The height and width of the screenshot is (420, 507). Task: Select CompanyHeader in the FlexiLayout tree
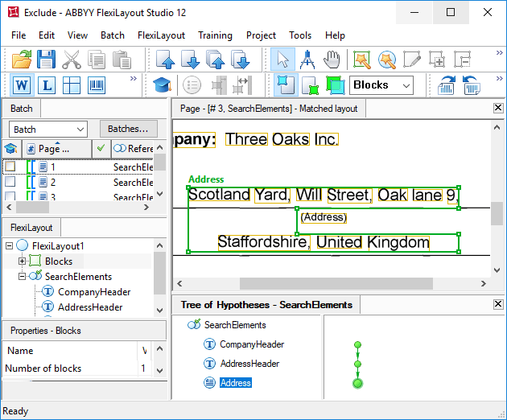click(94, 292)
